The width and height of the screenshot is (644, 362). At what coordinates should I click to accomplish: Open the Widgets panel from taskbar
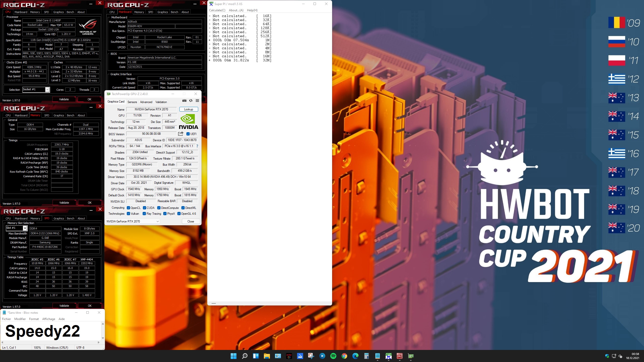pos(256,356)
